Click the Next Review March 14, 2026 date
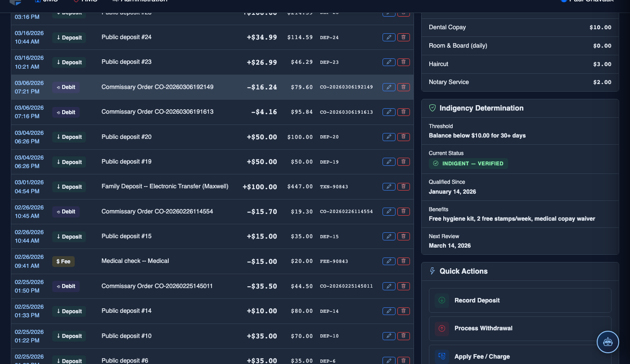The image size is (630, 364). coord(450,246)
